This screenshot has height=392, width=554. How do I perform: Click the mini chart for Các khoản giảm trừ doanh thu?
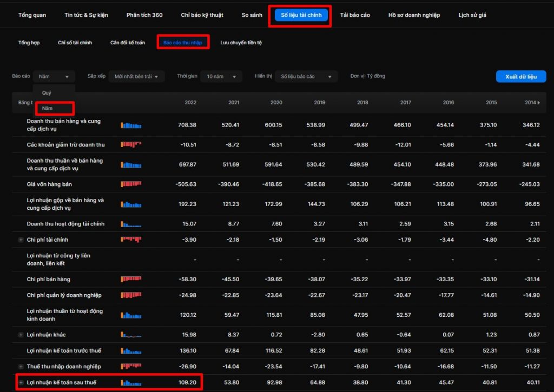(131, 144)
